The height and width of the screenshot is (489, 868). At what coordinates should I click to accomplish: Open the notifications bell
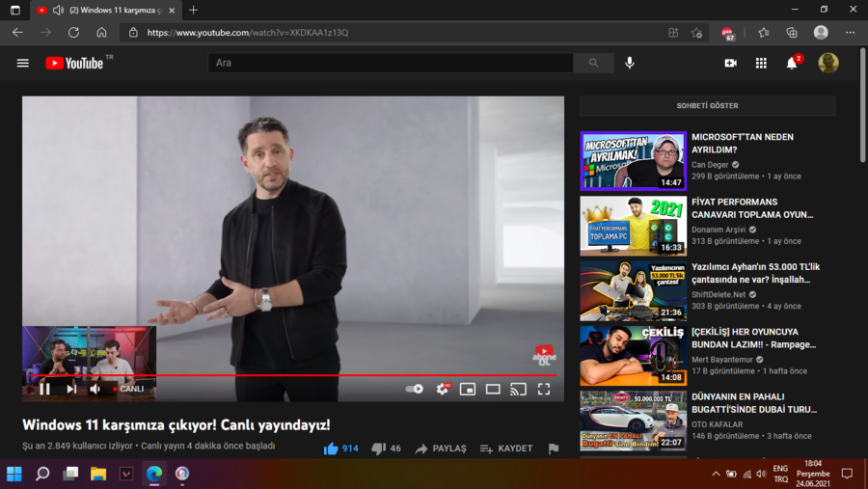(x=792, y=63)
